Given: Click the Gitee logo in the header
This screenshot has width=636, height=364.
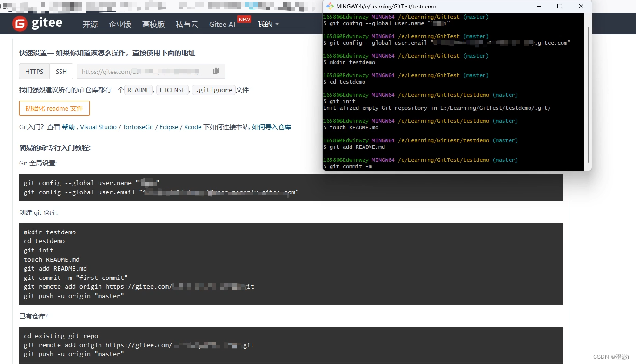Looking at the screenshot, I should [37, 24].
